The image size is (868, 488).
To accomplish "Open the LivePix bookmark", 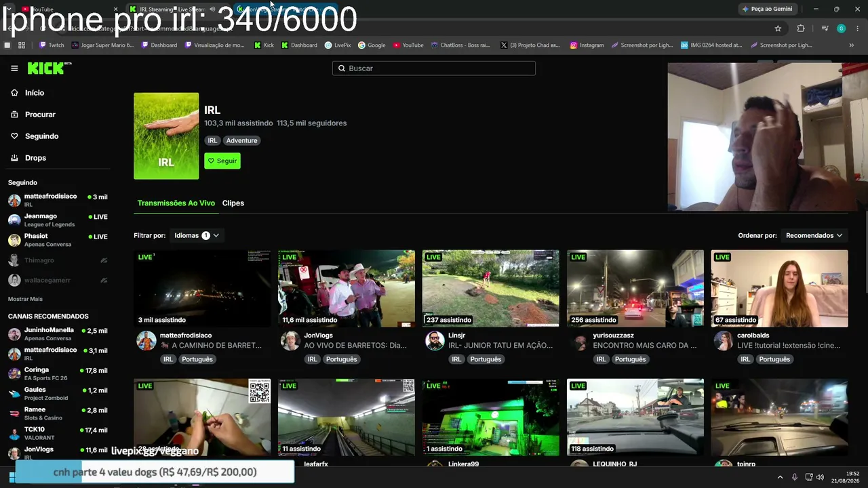I will coord(338,45).
